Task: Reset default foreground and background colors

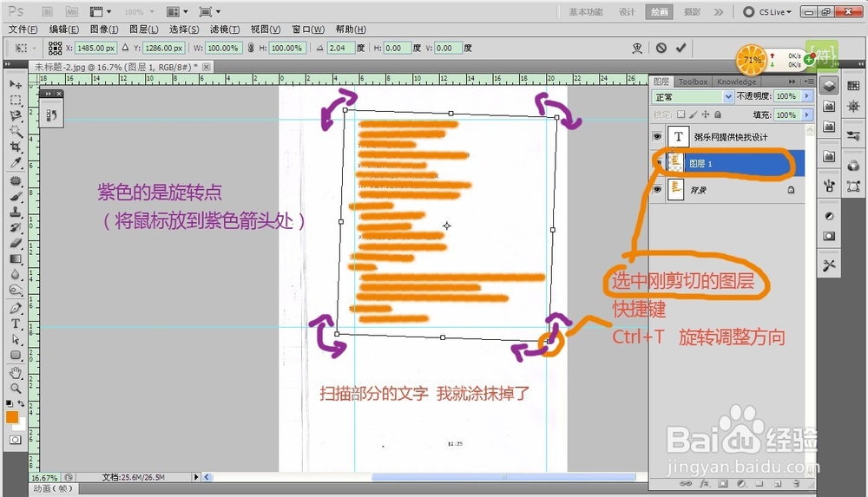Action: pyautogui.click(x=10, y=403)
